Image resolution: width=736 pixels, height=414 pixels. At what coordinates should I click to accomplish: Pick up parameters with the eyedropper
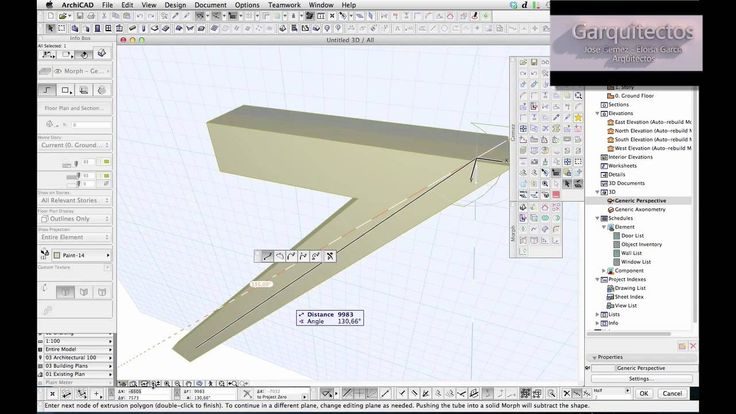176,16
